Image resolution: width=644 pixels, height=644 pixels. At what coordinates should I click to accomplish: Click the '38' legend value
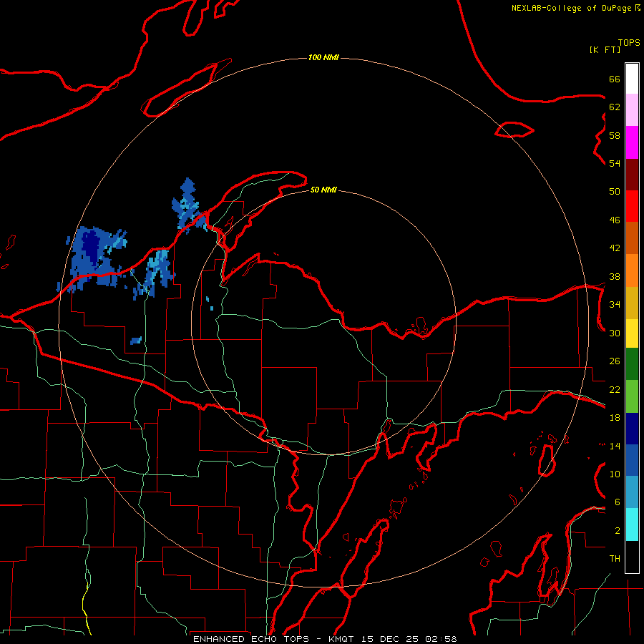tap(615, 276)
